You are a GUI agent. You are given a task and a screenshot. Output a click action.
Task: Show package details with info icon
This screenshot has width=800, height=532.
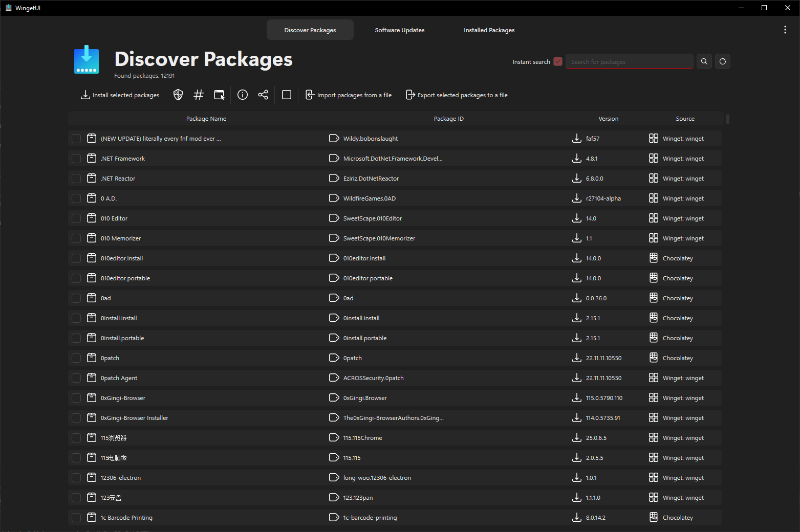click(x=243, y=95)
